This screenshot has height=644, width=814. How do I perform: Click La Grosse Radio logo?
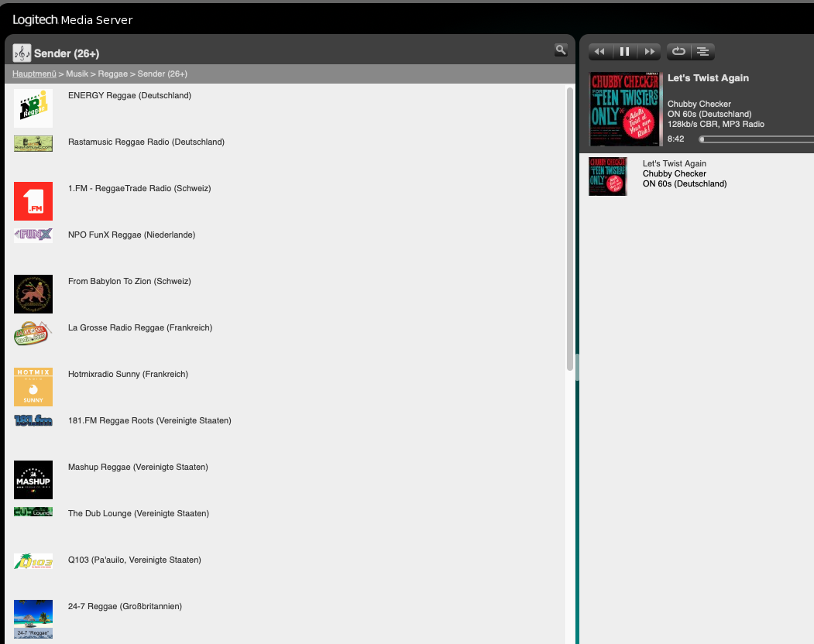coord(33,334)
